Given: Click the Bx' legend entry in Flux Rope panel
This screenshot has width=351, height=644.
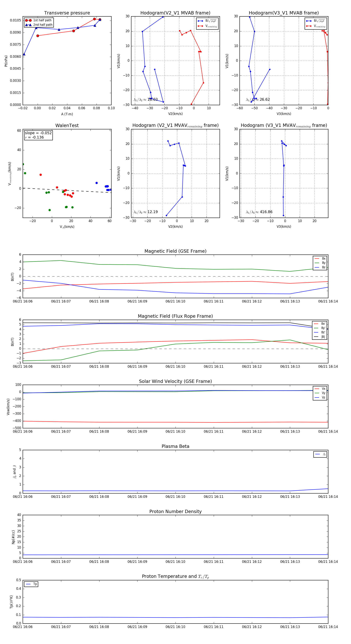Looking at the screenshot, I should pyautogui.click(x=320, y=324).
